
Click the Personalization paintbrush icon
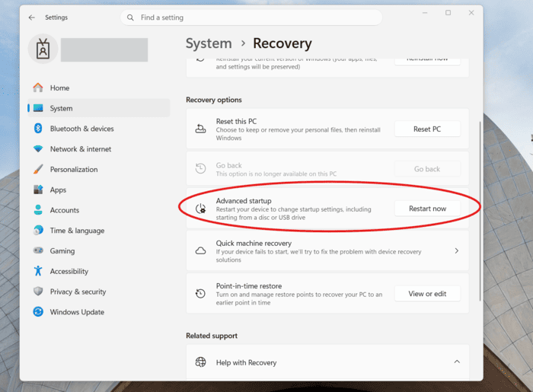coord(38,169)
